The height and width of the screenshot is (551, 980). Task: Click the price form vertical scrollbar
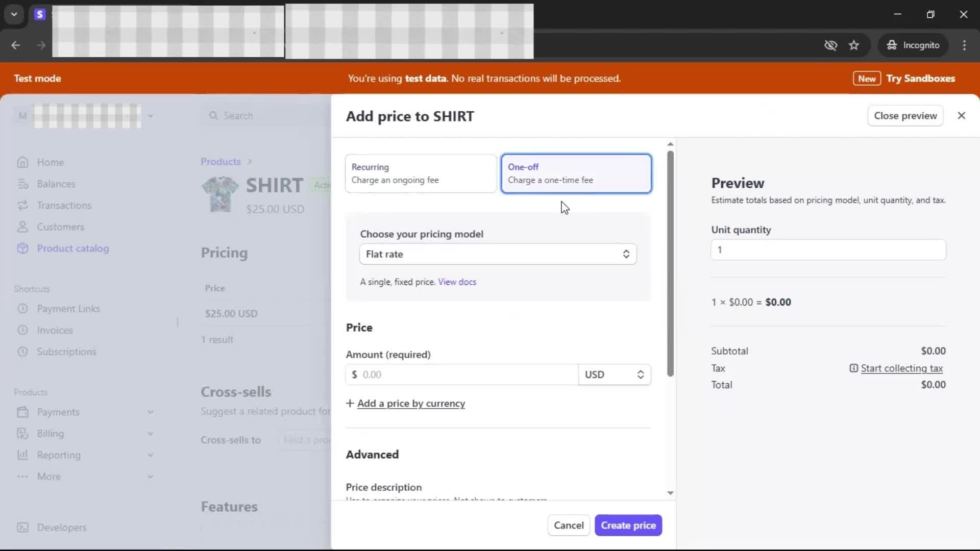click(x=670, y=263)
